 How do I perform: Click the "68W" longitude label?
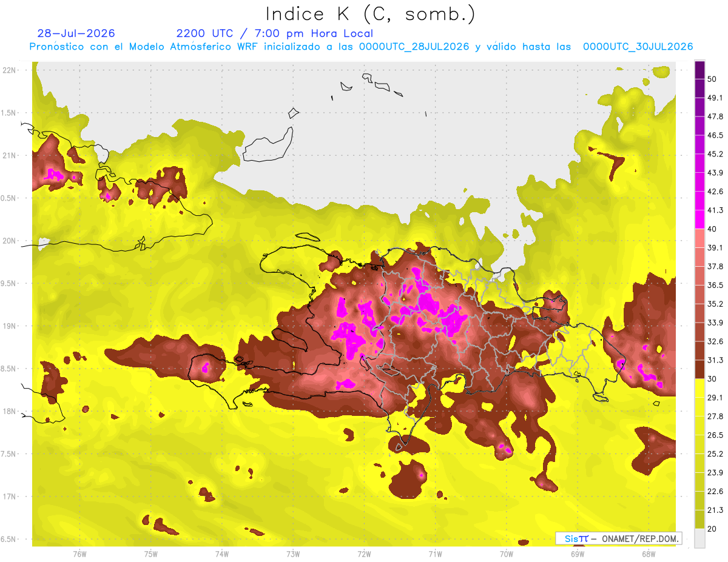tap(649, 554)
